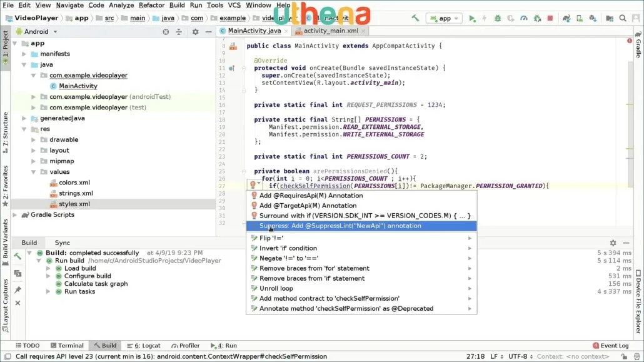This screenshot has width=644, height=362.
Task: Toggle the tool window bars corner icon
Action: click(x=8, y=356)
